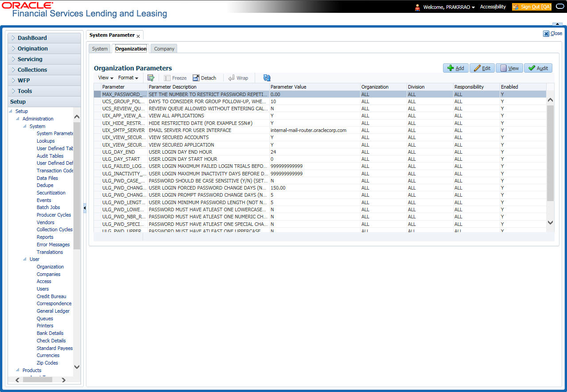Switch to the Company tab

(164, 49)
